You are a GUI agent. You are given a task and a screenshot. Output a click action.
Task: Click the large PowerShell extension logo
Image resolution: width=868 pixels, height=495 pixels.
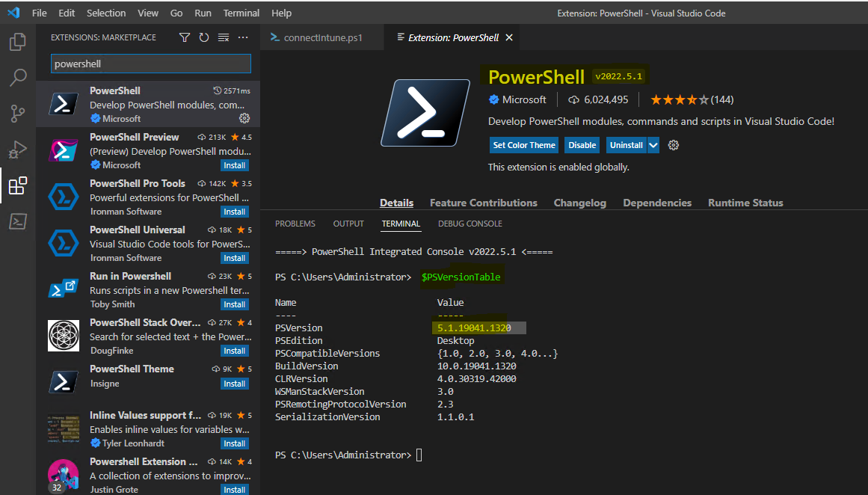pos(425,113)
